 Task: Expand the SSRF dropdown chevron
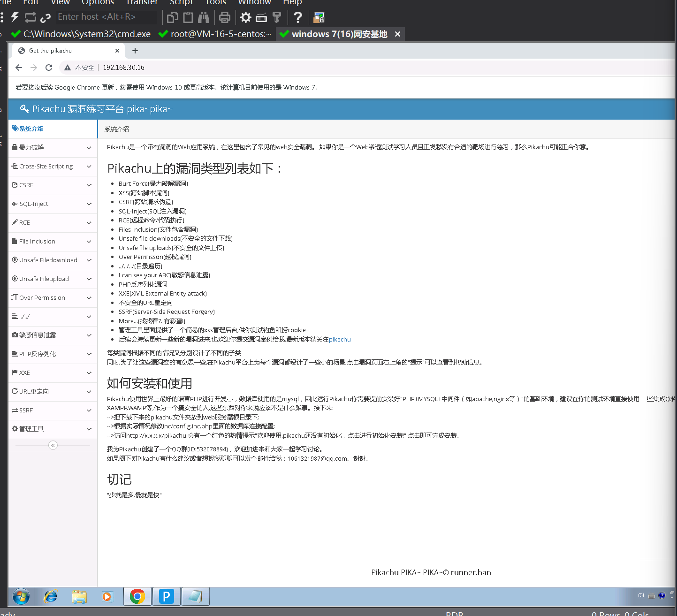pyautogui.click(x=89, y=410)
